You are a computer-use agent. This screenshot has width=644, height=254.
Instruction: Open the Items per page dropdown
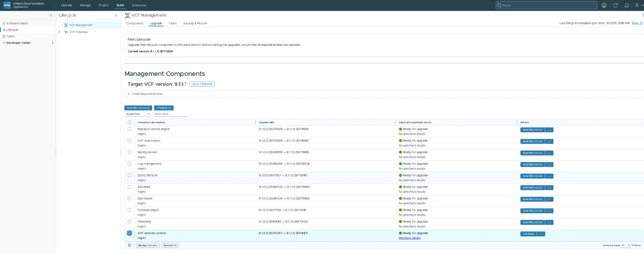626,245
